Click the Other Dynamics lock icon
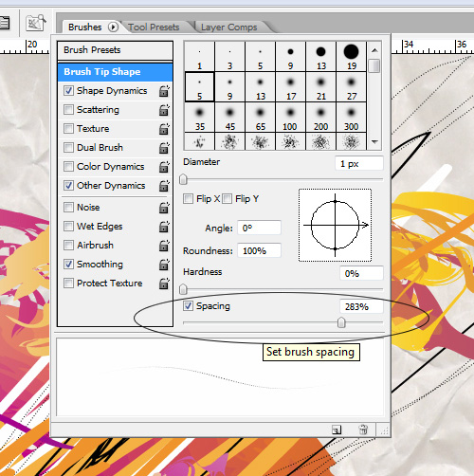The image size is (474, 476). click(164, 186)
